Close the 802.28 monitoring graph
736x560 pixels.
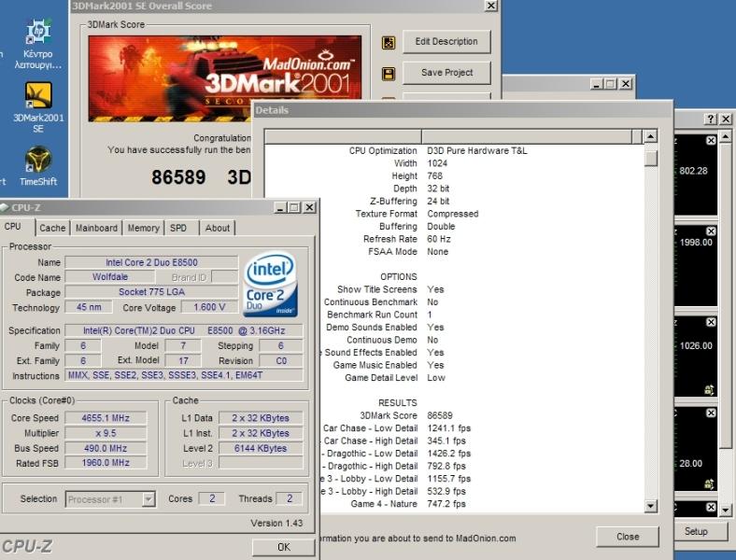pos(711,140)
